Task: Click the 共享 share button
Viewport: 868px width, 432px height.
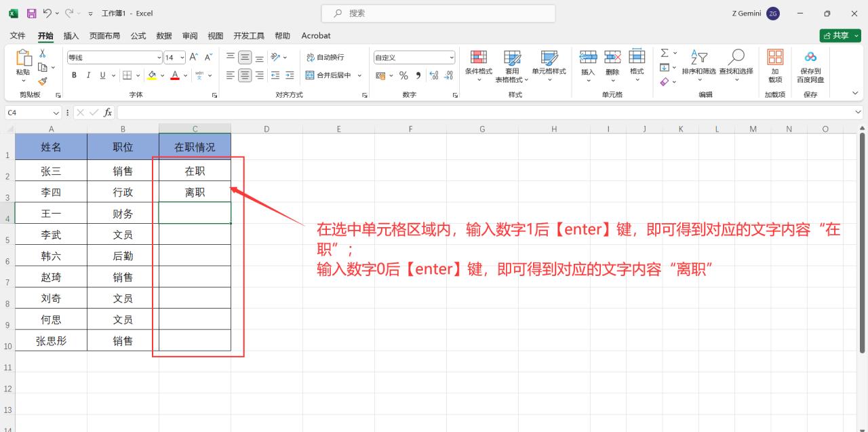Action: point(840,36)
